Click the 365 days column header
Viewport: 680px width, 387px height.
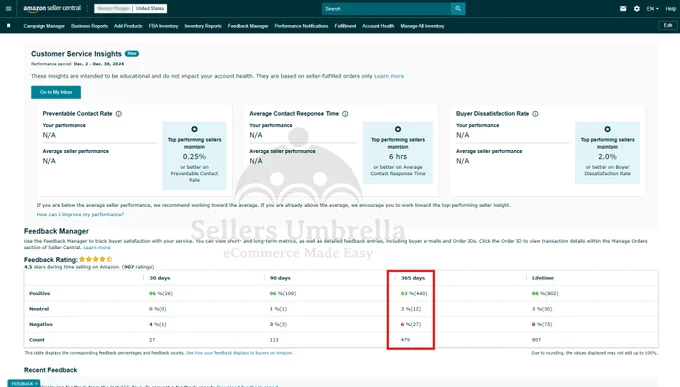(x=413, y=278)
